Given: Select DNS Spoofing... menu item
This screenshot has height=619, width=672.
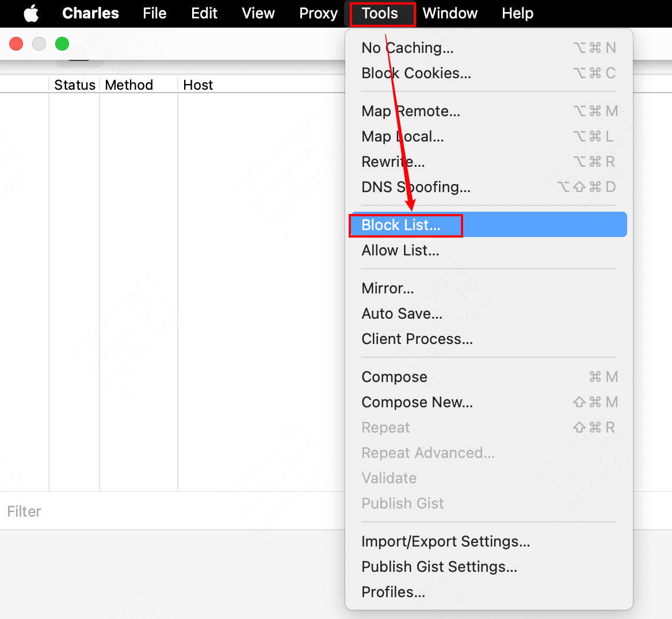Looking at the screenshot, I should 488,187.
